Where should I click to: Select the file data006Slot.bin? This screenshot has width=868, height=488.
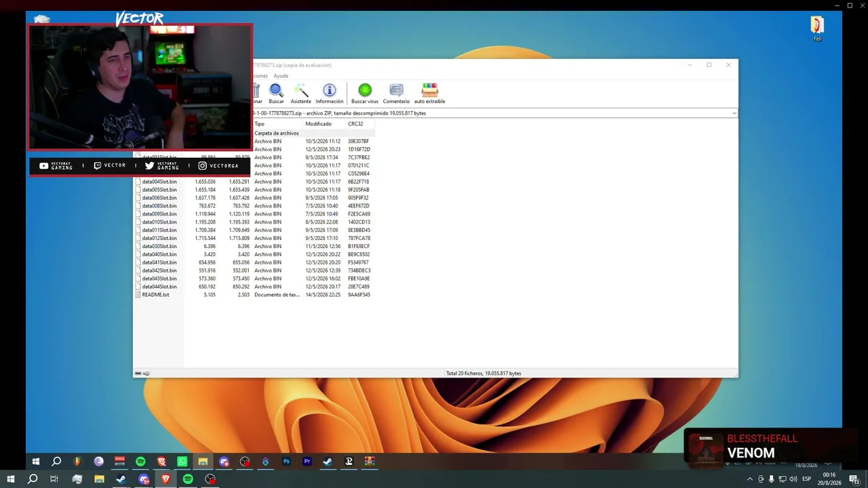[159, 198]
